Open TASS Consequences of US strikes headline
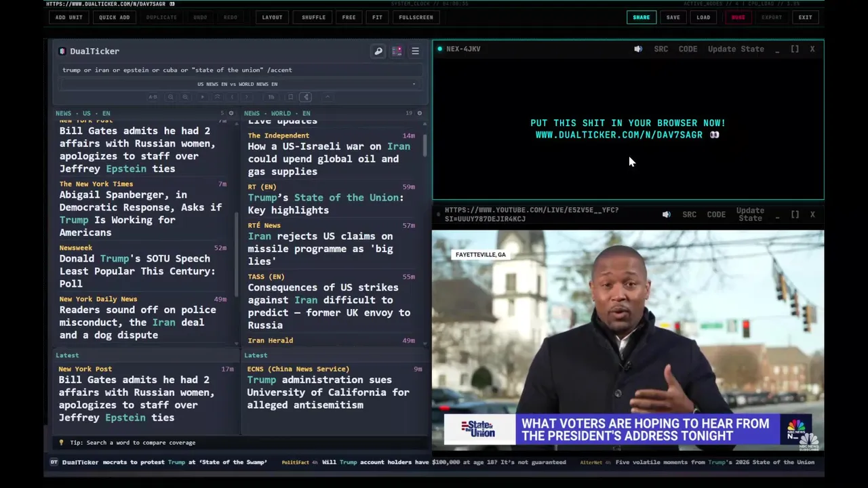868x488 pixels. click(x=329, y=306)
